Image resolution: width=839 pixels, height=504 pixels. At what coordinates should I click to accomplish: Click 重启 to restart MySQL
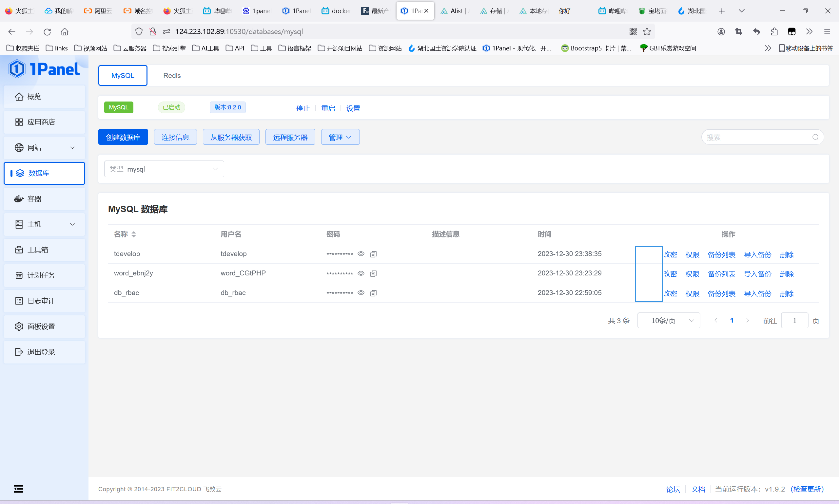click(x=328, y=108)
